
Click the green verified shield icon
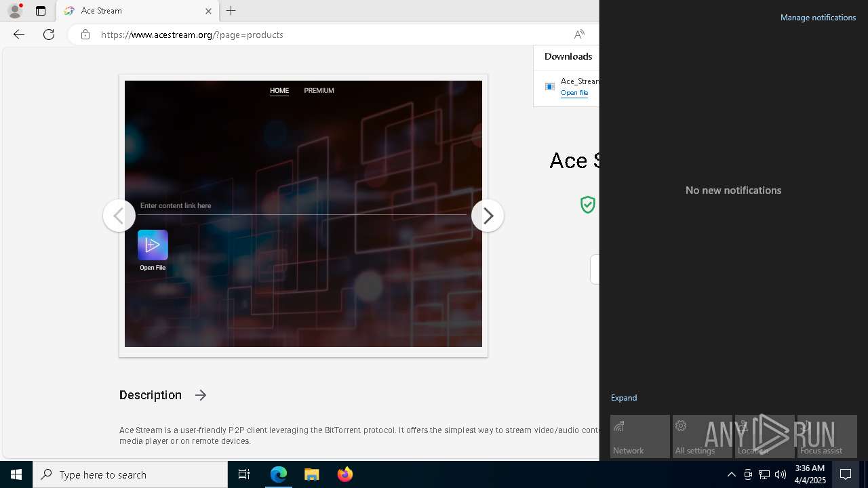[588, 204]
